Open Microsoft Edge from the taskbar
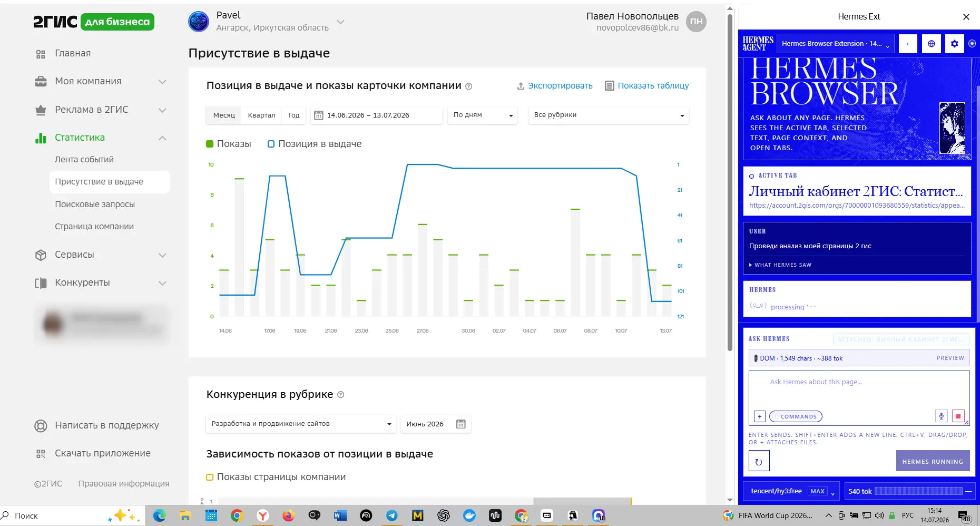The image size is (980, 526). click(159, 515)
